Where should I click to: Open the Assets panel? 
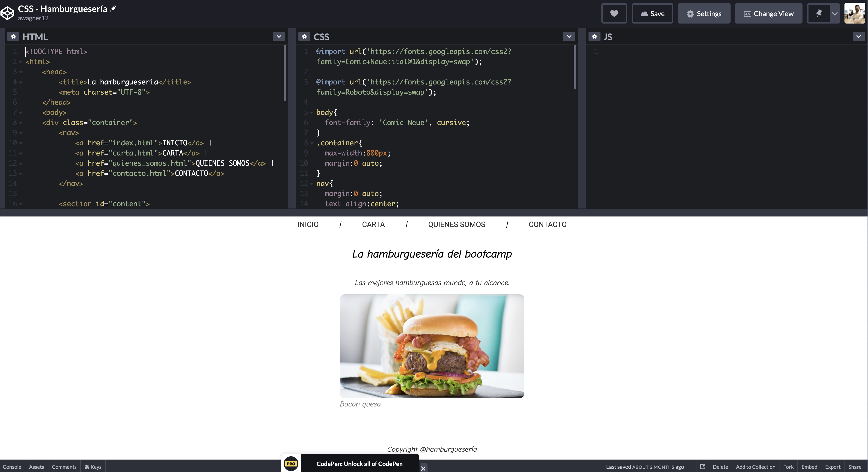click(36, 467)
